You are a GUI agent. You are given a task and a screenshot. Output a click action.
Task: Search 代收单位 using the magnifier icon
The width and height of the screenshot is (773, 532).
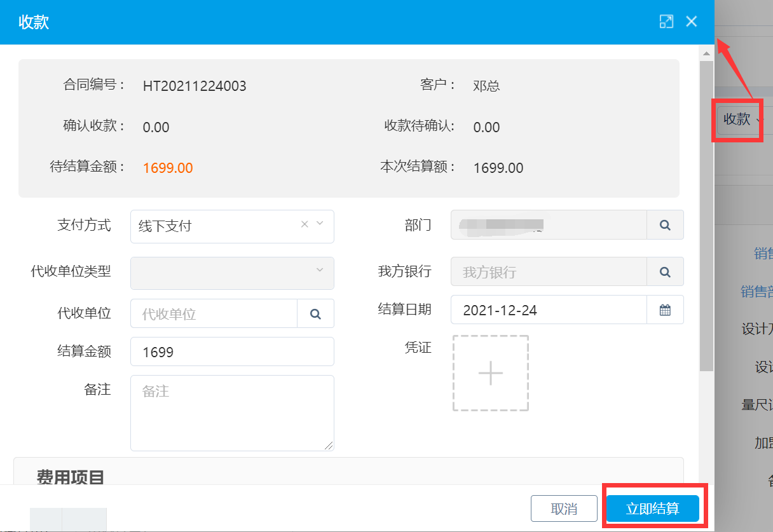(x=315, y=314)
